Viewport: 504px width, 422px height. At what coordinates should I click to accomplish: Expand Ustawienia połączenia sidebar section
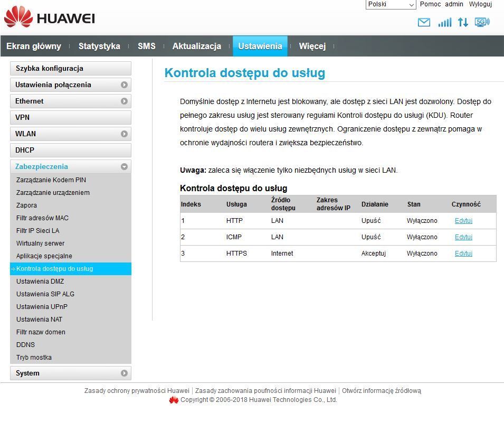(x=70, y=85)
